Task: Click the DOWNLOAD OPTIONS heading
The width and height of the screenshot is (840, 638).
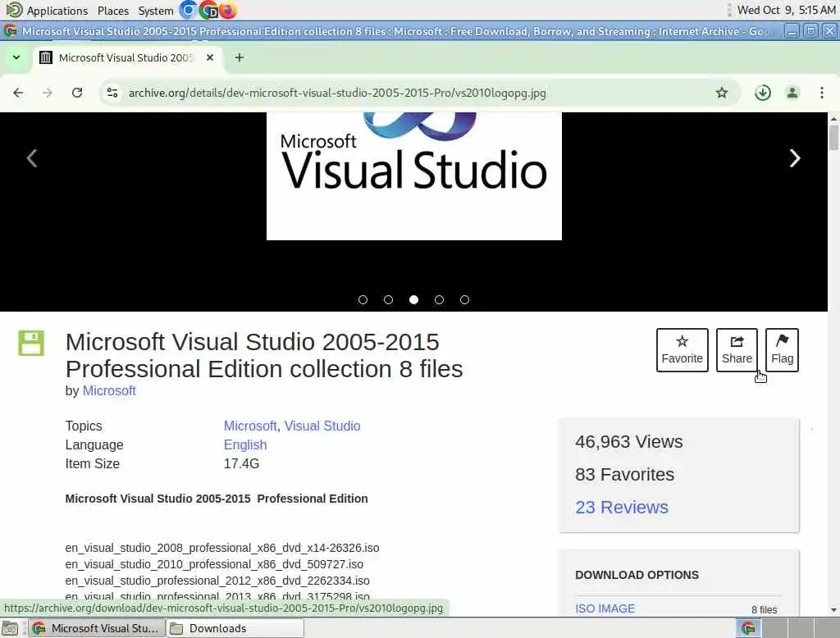Action: pyautogui.click(x=637, y=575)
